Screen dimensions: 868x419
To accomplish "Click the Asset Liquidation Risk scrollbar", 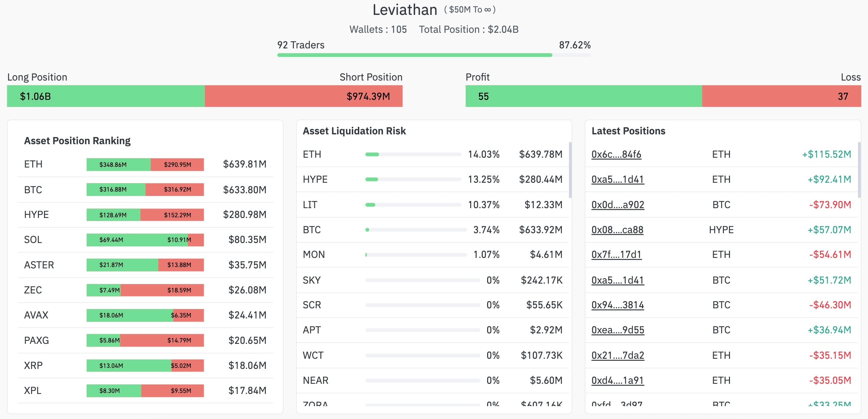I will pyautogui.click(x=570, y=170).
